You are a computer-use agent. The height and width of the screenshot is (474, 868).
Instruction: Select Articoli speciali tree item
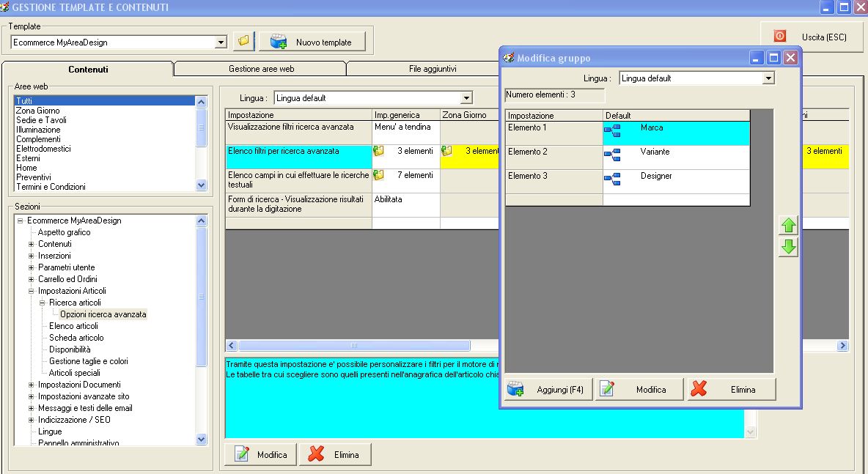[75, 373]
